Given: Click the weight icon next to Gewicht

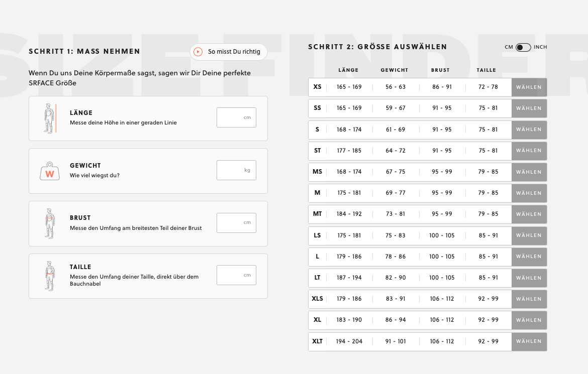Looking at the screenshot, I should click(49, 171).
